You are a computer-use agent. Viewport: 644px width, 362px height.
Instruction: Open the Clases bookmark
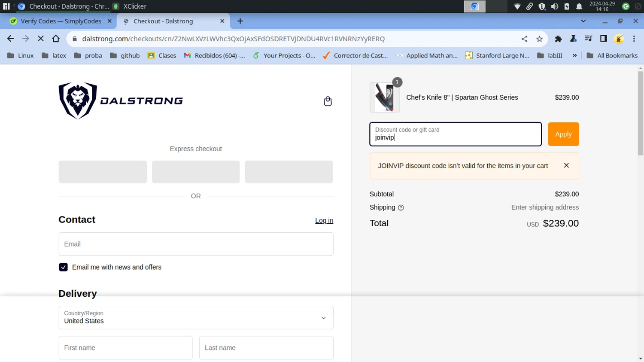[162, 55]
